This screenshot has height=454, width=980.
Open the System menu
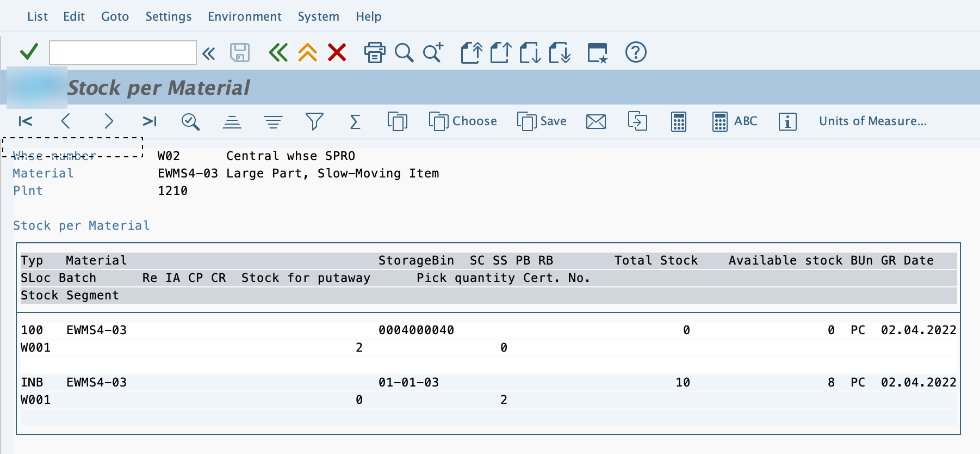(319, 16)
